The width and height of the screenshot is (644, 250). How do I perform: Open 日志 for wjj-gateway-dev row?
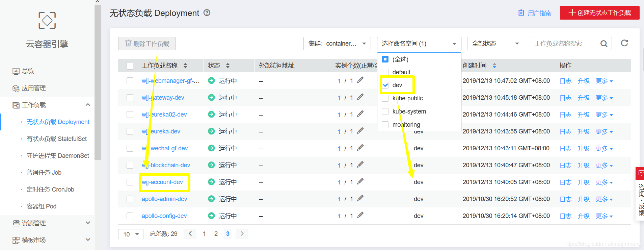click(x=565, y=98)
